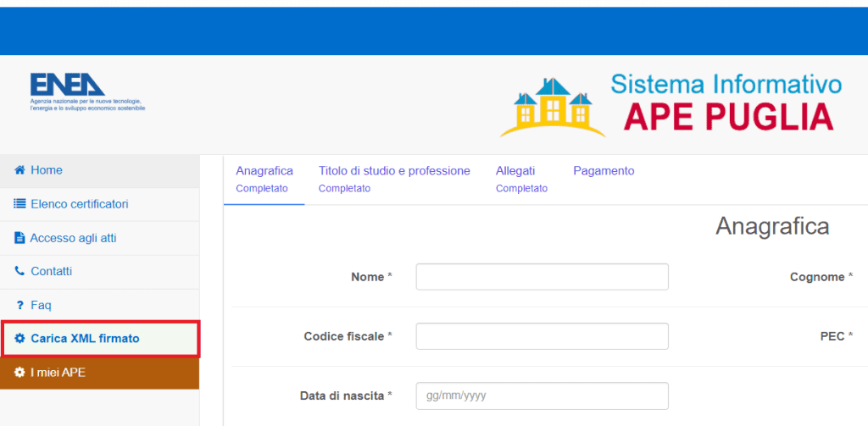Viewport: 868px width, 426px height.
Task: Focus the Data di nascita date field
Action: 542,396
